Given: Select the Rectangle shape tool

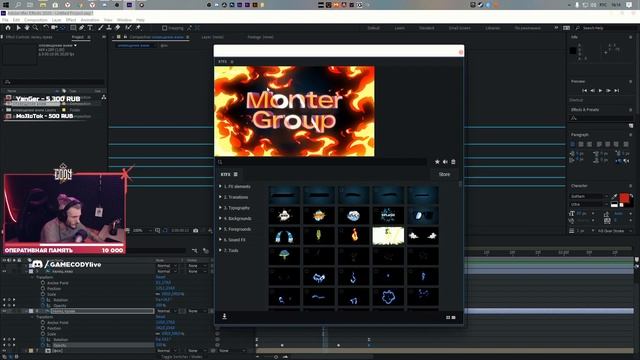Looking at the screenshot, I should [73, 28].
